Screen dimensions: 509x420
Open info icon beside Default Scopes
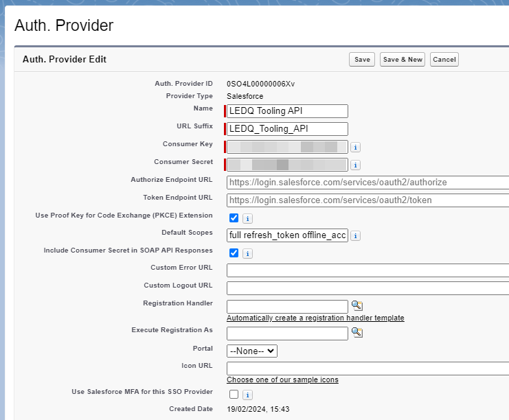[x=355, y=236]
